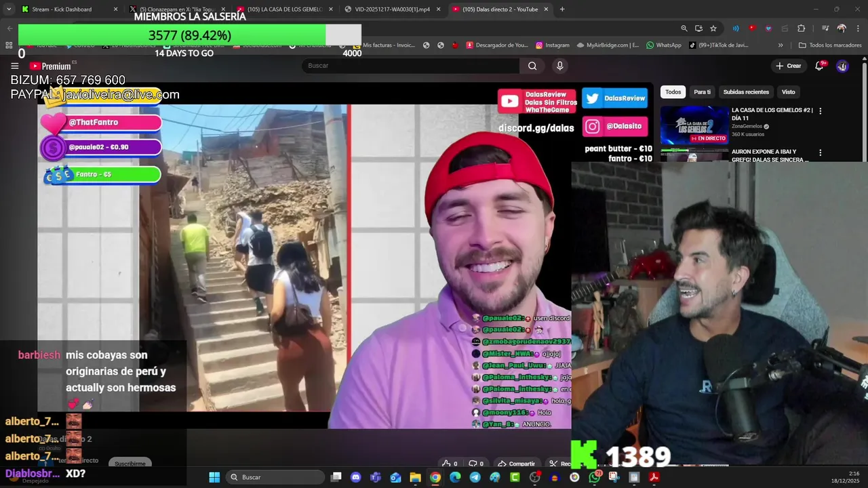Open Chrome extensions puzzle icon
The width and height of the screenshot is (868, 488).
[801, 28]
